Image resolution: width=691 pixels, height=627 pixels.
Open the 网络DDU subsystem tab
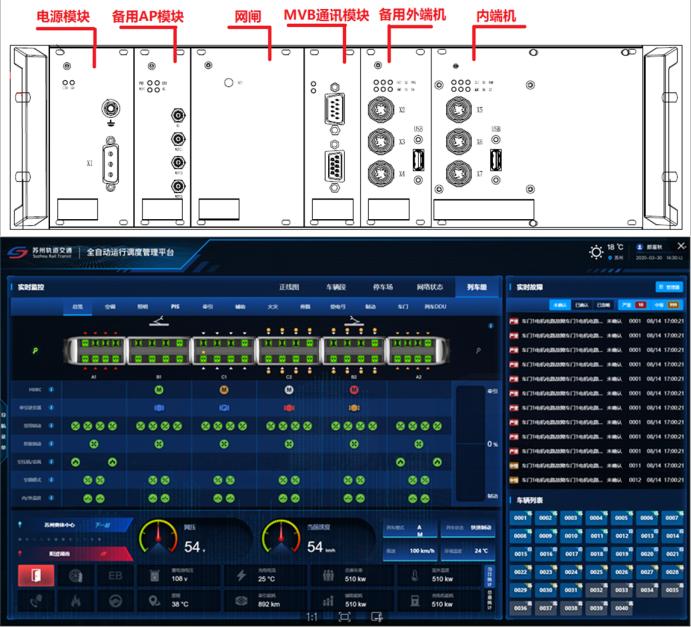[x=435, y=306]
